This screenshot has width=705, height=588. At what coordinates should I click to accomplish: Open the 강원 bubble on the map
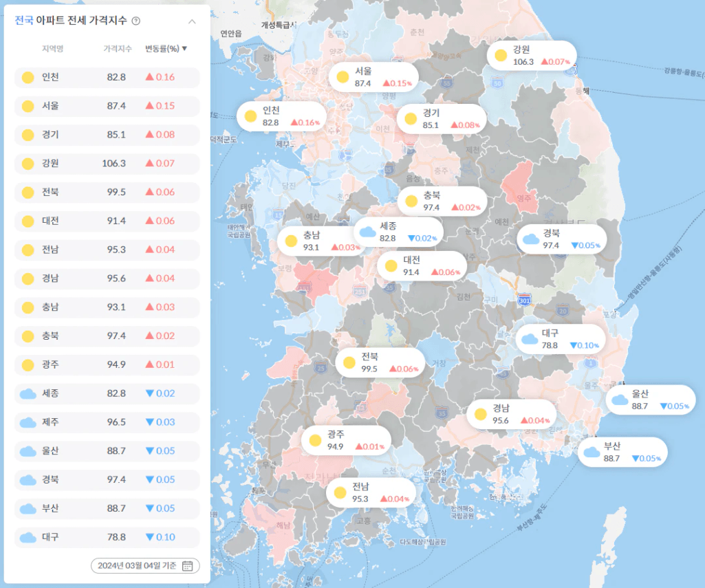(x=532, y=56)
